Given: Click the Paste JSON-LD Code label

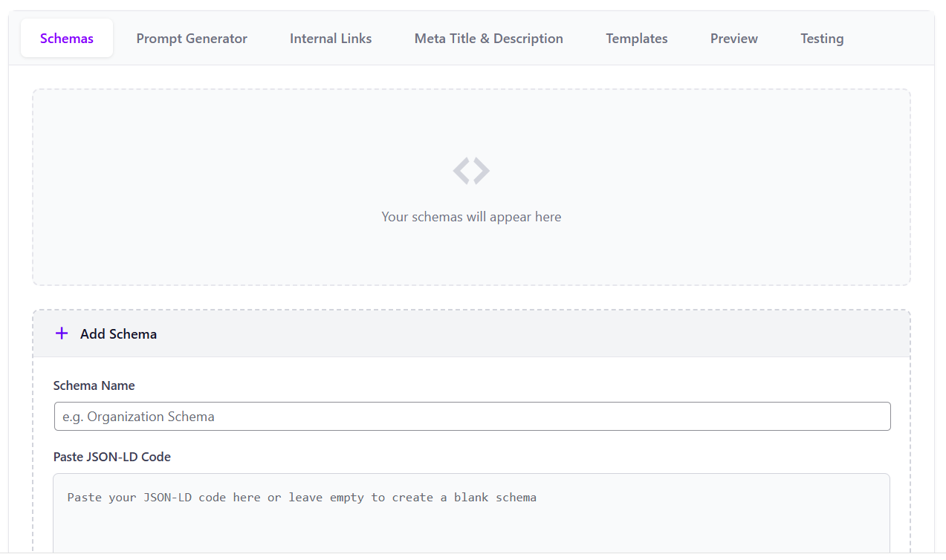Looking at the screenshot, I should (111, 457).
